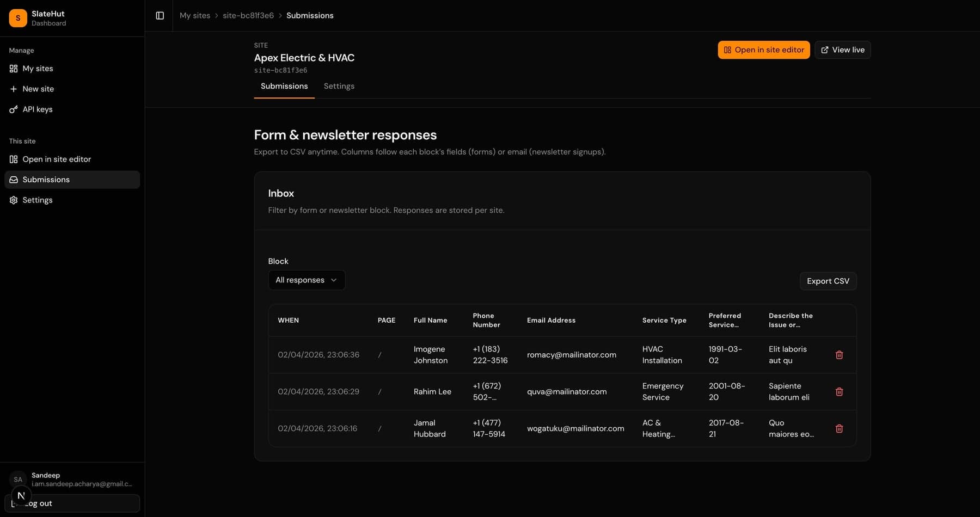980x517 pixels.
Task: Click the 2001-08-20 date cell
Action: [727, 392]
